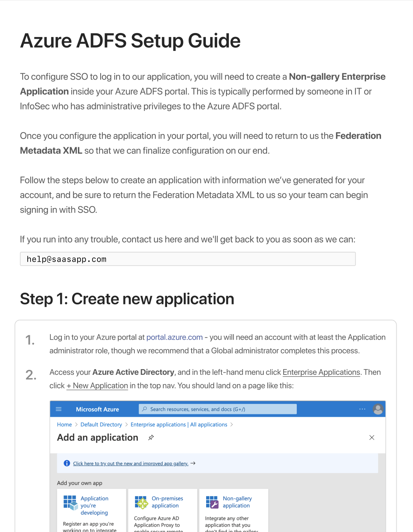Open the Azure hamburger menu icon
The image size is (413, 532).
59,409
